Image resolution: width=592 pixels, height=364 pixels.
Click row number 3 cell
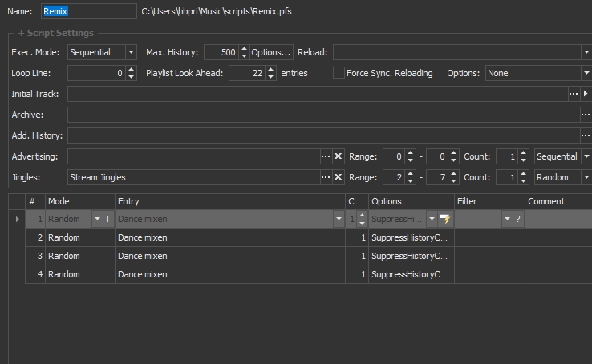[35, 256]
